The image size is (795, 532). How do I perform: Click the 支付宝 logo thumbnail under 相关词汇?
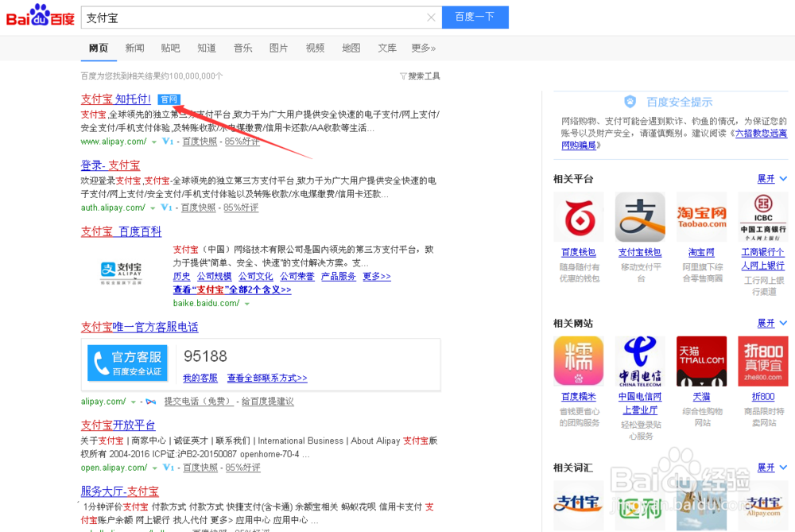pos(579,505)
